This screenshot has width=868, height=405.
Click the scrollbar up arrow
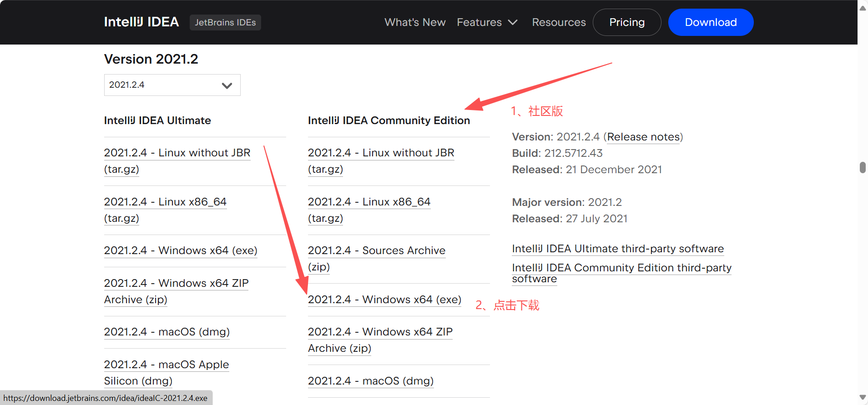[x=863, y=8]
